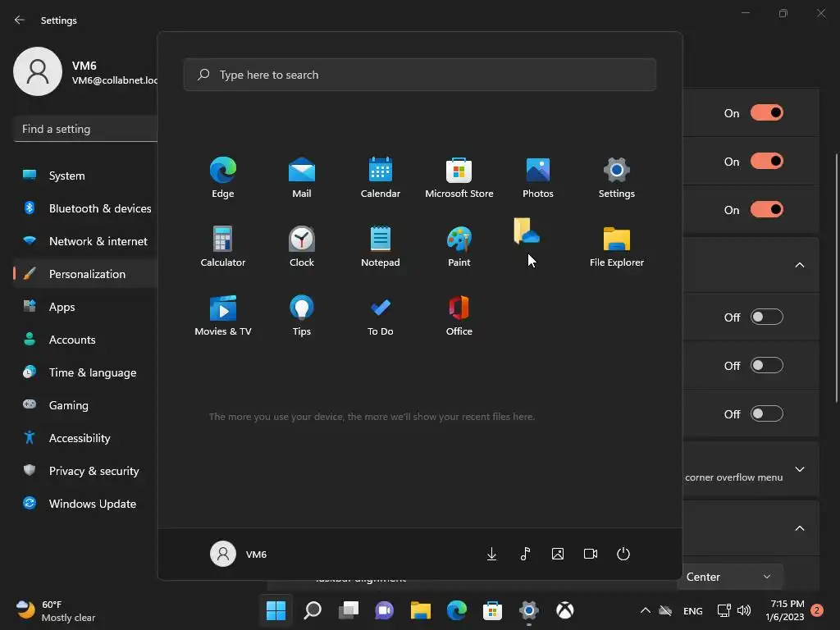Turn on the first Off toggle
Screen dimensions: 840x630
point(767,317)
